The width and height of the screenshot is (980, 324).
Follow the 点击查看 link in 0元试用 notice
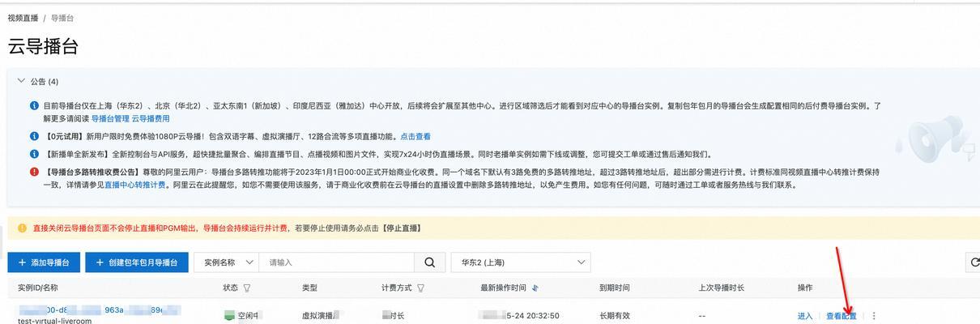(x=415, y=136)
